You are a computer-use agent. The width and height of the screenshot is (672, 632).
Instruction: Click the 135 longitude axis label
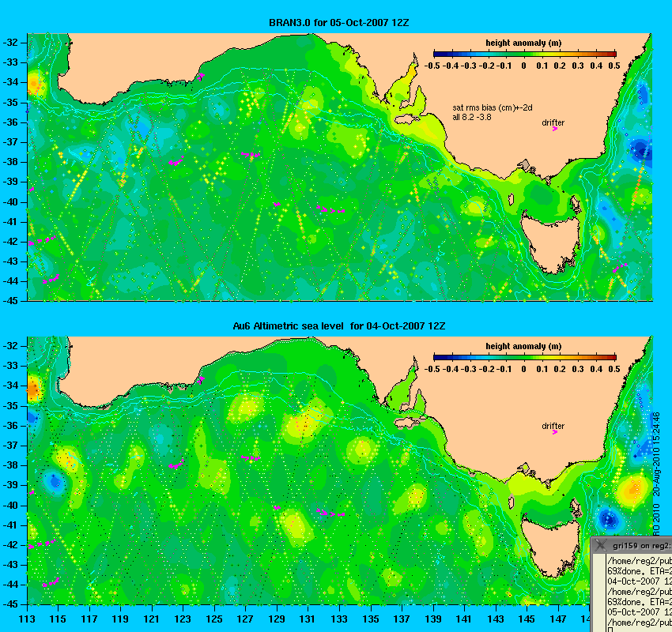(x=371, y=619)
